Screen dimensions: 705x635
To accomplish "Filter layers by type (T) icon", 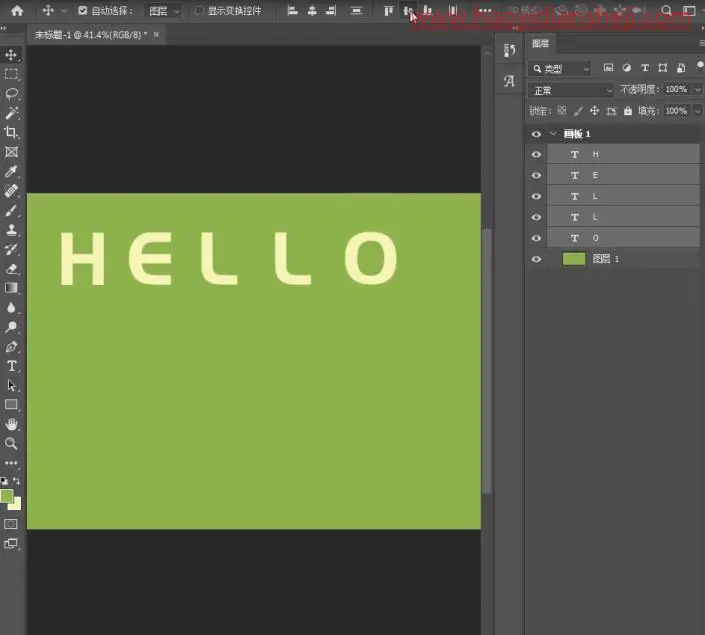I will click(x=645, y=68).
